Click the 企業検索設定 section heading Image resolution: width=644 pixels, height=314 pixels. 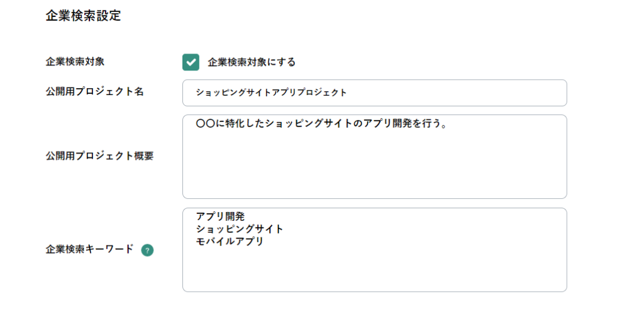[x=83, y=16]
